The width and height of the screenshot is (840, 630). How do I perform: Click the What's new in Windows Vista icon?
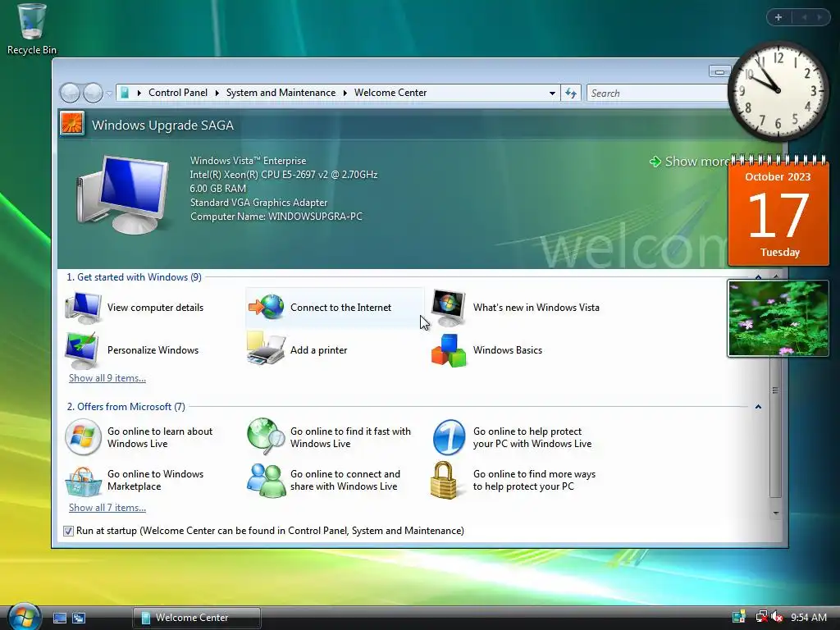[449, 308]
